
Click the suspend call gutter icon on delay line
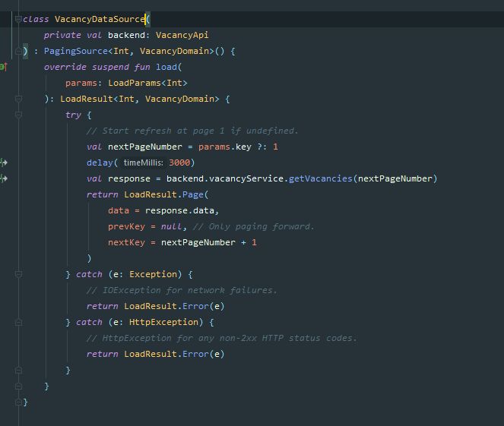coord(4,163)
